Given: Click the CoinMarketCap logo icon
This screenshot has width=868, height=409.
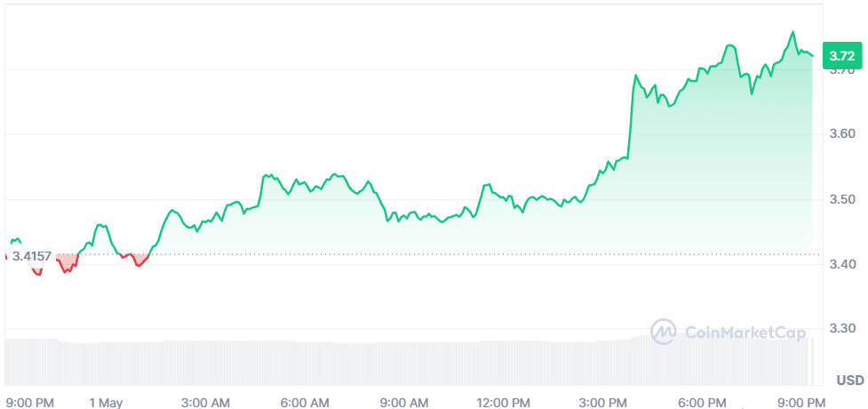Looking at the screenshot, I should [x=665, y=332].
